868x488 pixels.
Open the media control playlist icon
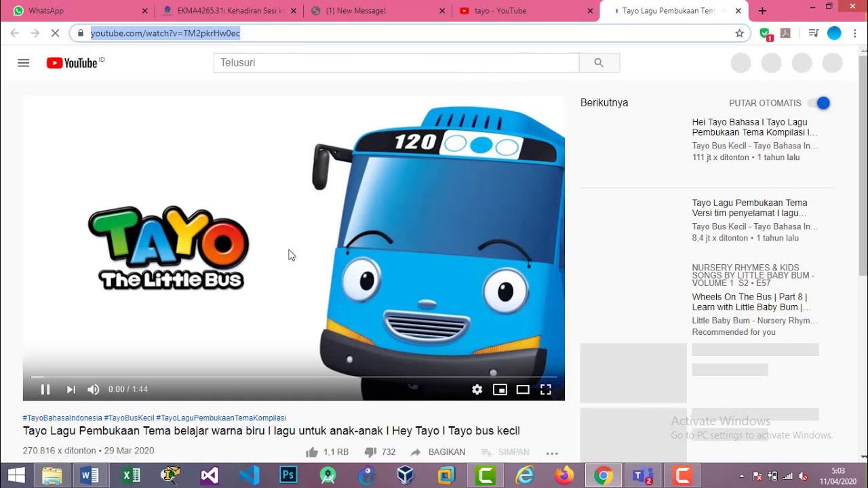(814, 33)
